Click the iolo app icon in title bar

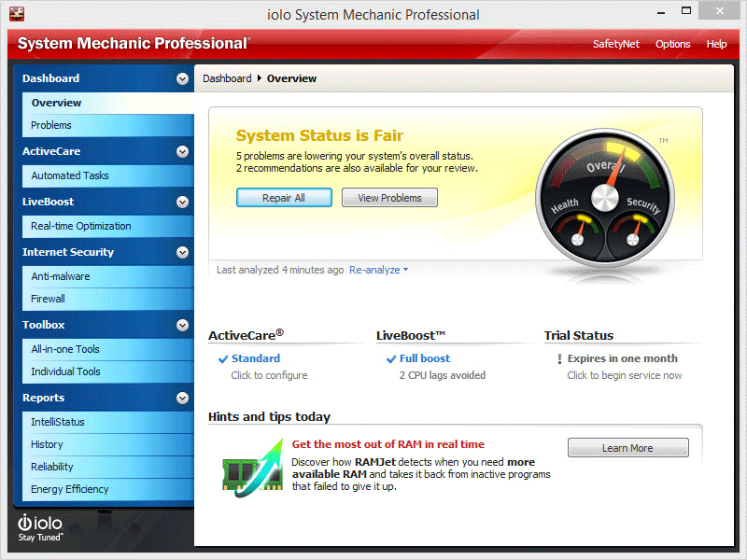(17, 14)
